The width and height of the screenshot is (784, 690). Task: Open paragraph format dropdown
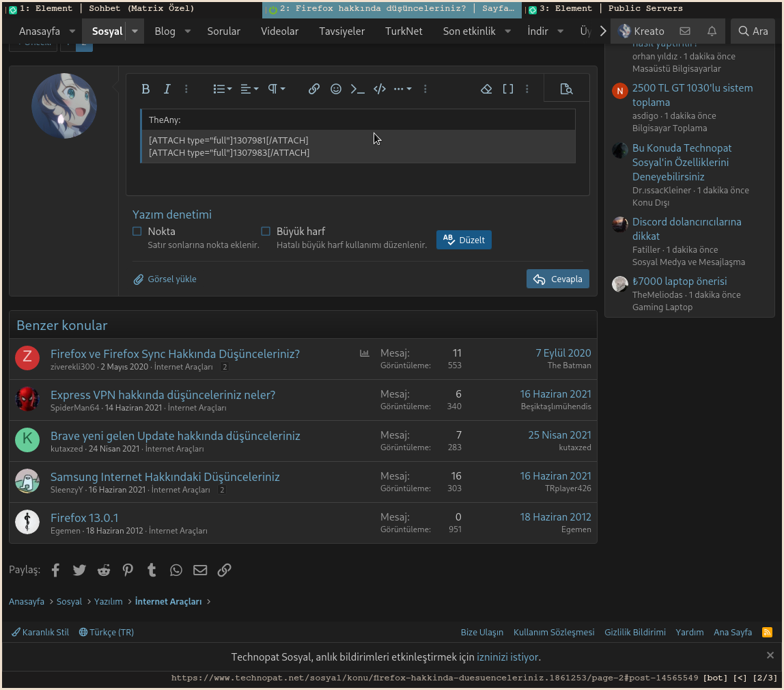pos(276,89)
